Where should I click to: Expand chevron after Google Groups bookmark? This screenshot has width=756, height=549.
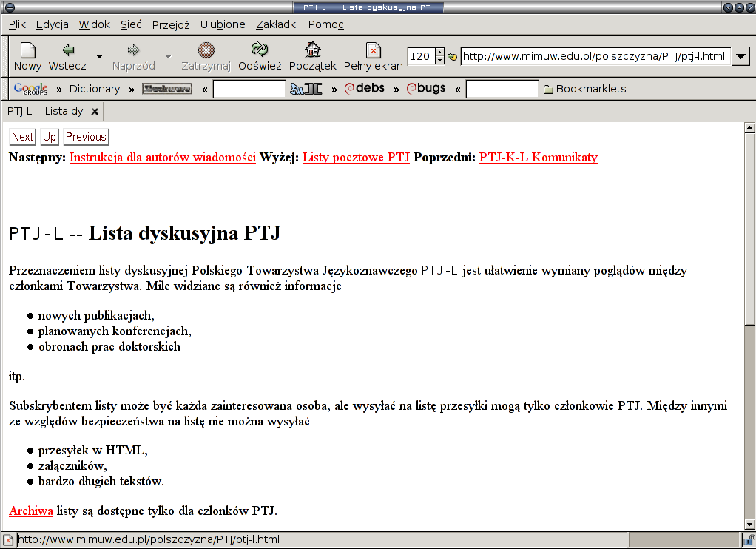tap(59, 90)
